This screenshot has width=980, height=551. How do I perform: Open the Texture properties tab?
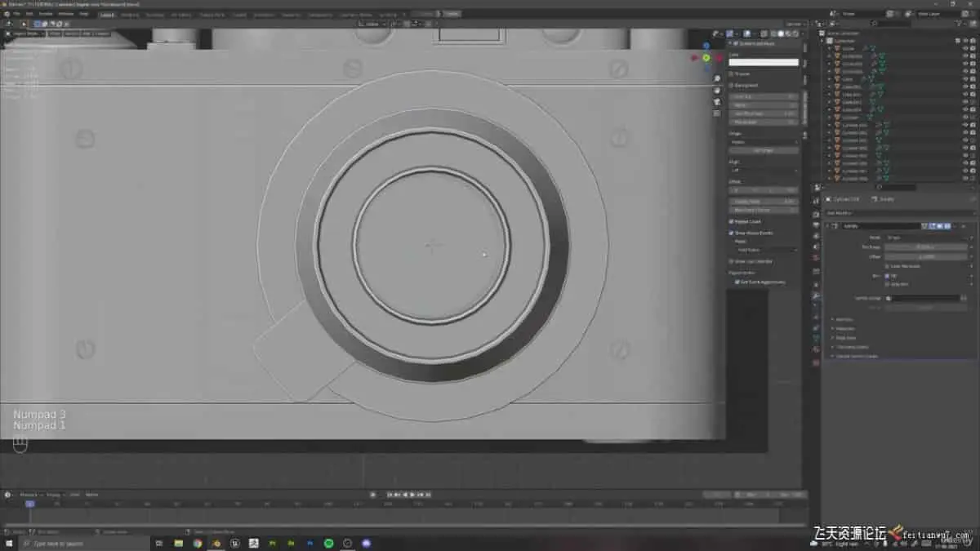click(816, 362)
